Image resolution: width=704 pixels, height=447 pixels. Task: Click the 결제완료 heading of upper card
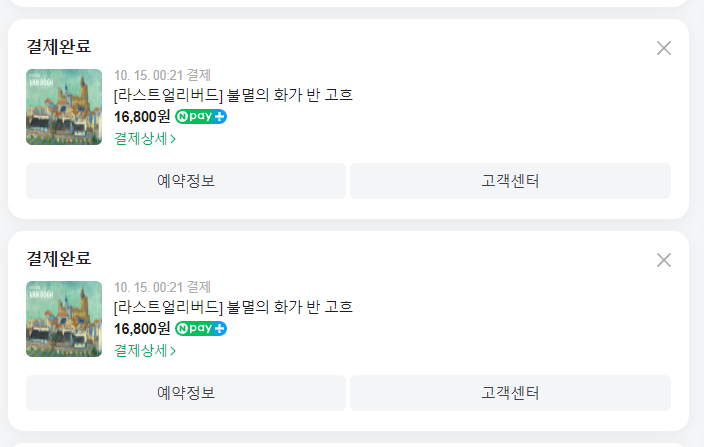click(x=59, y=47)
